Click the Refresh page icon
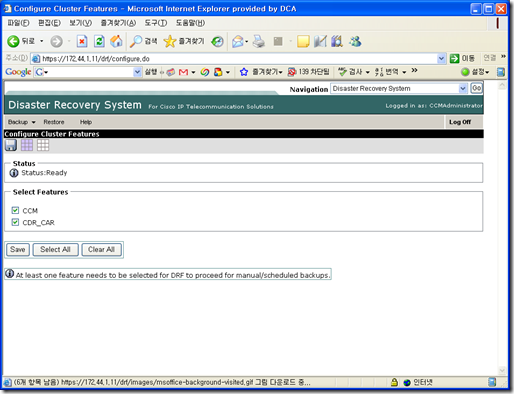Image resolution: width=514 pixels, height=394 pixels. (99, 41)
